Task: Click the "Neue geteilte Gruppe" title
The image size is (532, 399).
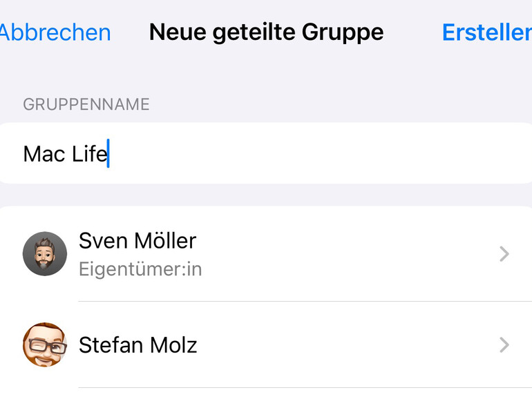Action: click(266, 32)
